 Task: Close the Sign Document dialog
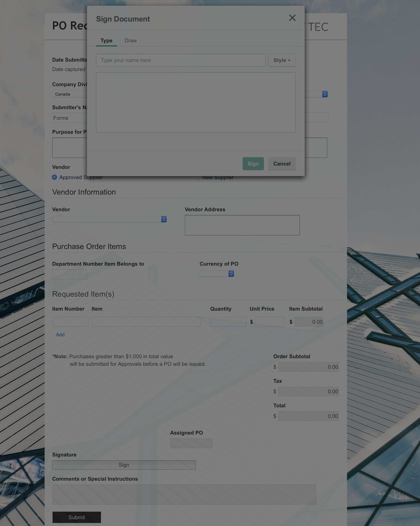click(x=292, y=18)
